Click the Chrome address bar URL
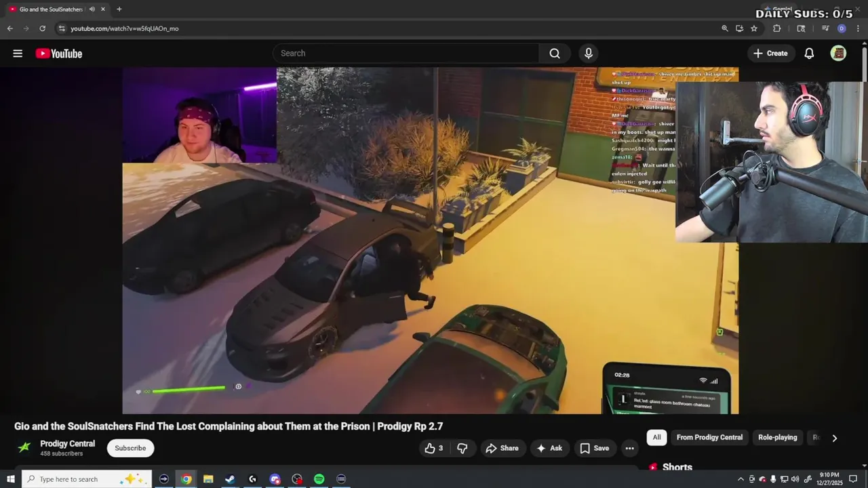 tap(125, 28)
